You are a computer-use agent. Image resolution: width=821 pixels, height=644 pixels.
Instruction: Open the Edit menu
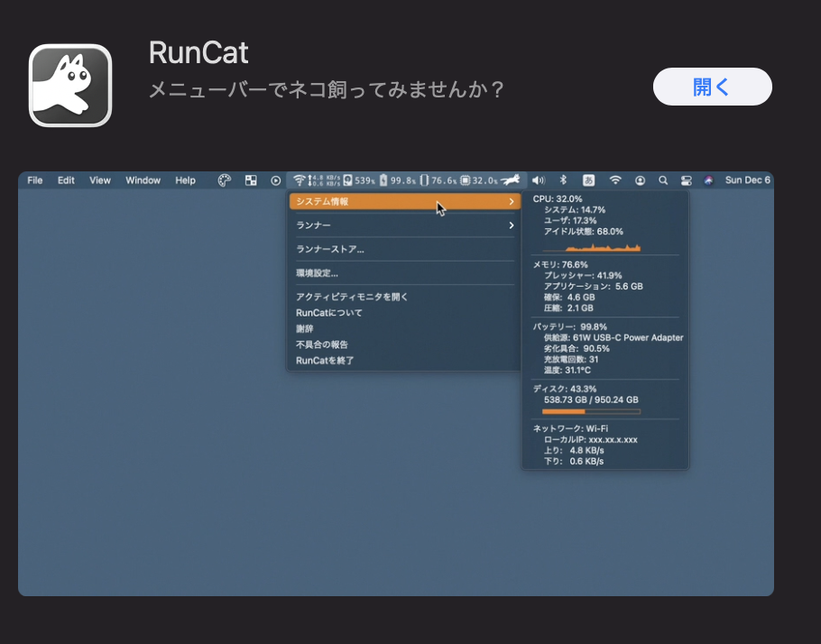(x=66, y=180)
